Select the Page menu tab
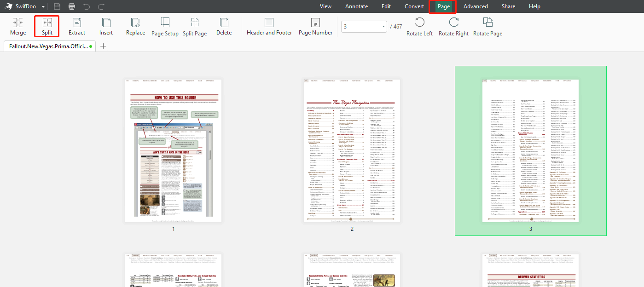 [444, 6]
